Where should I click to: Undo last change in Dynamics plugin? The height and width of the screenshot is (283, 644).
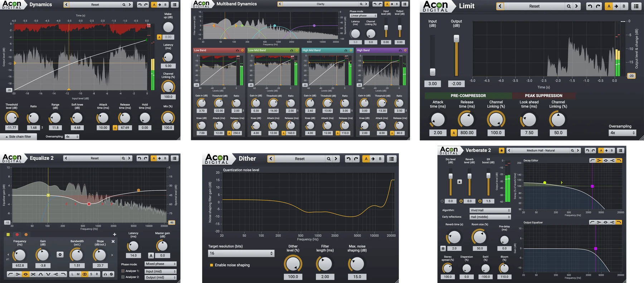click(140, 5)
